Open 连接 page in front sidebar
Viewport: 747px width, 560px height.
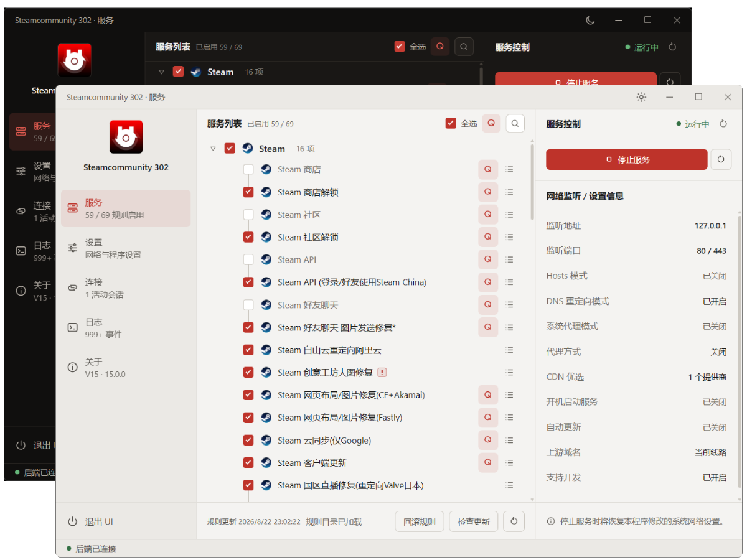(126, 288)
